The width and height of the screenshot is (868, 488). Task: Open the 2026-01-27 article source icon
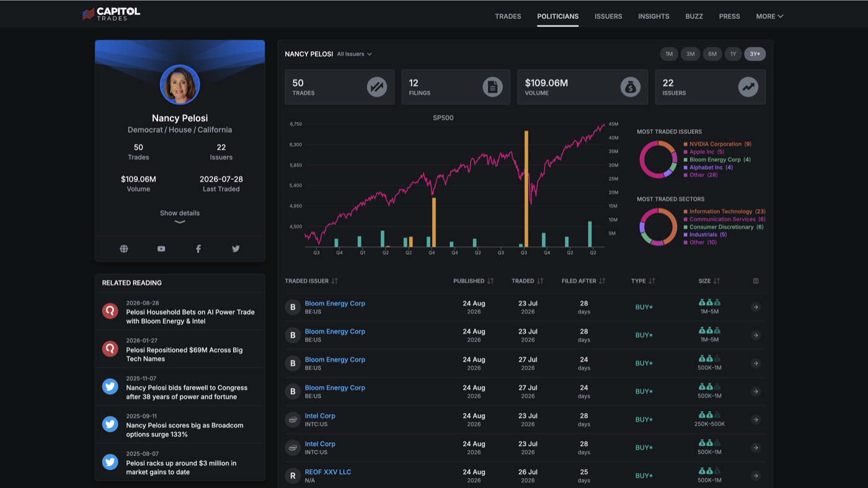pyautogui.click(x=110, y=349)
